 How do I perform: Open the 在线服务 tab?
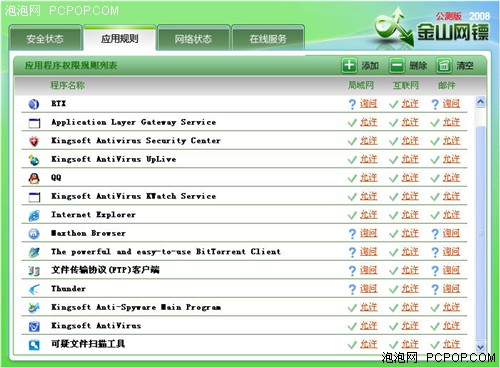point(268,39)
